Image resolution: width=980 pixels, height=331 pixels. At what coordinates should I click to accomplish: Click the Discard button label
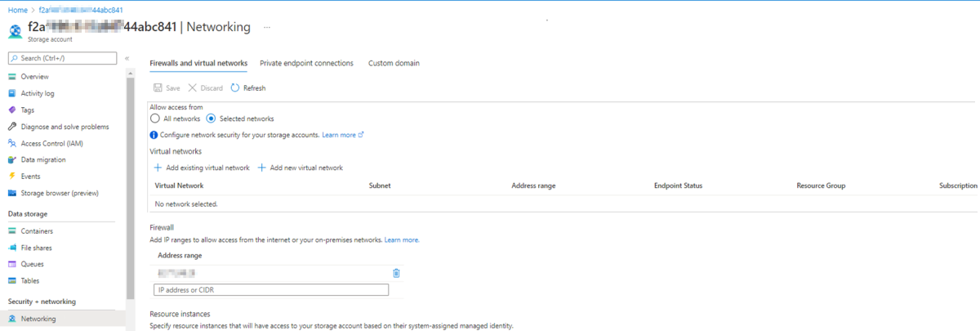pyautogui.click(x=212, y=87)
